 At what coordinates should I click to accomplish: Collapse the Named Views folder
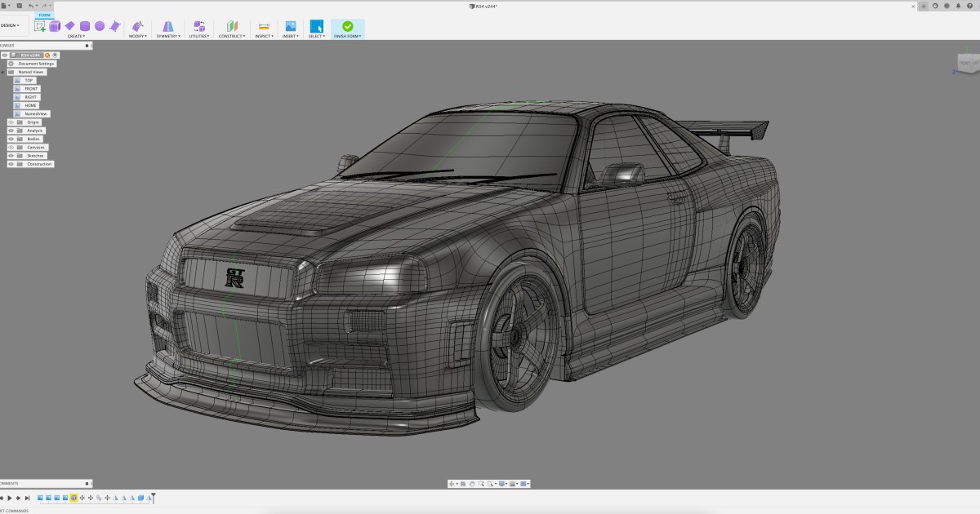[2, 72]
